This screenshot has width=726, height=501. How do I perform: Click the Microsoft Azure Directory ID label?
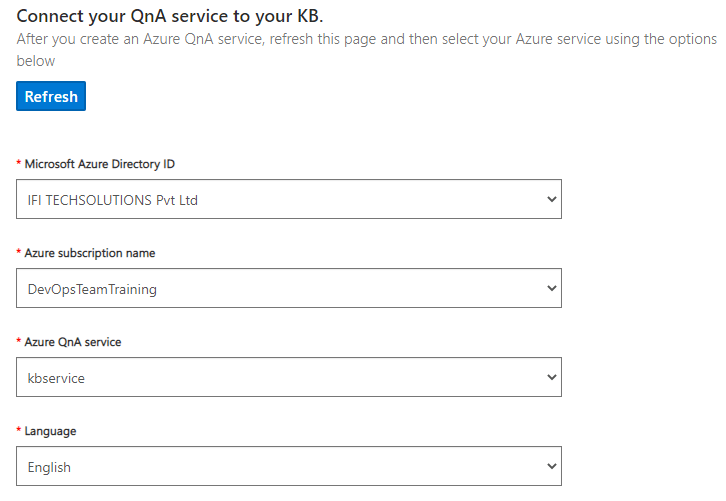pos(100,164)
